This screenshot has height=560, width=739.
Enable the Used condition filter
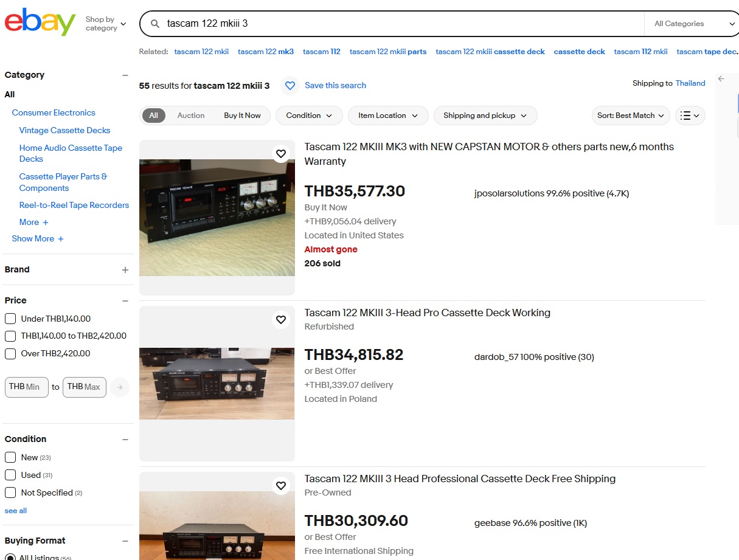point(10,475)
